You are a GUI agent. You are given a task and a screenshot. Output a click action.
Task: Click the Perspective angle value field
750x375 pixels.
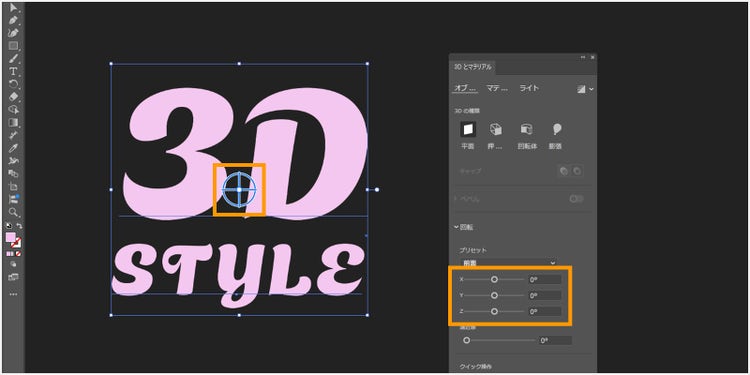click(555, 341)
